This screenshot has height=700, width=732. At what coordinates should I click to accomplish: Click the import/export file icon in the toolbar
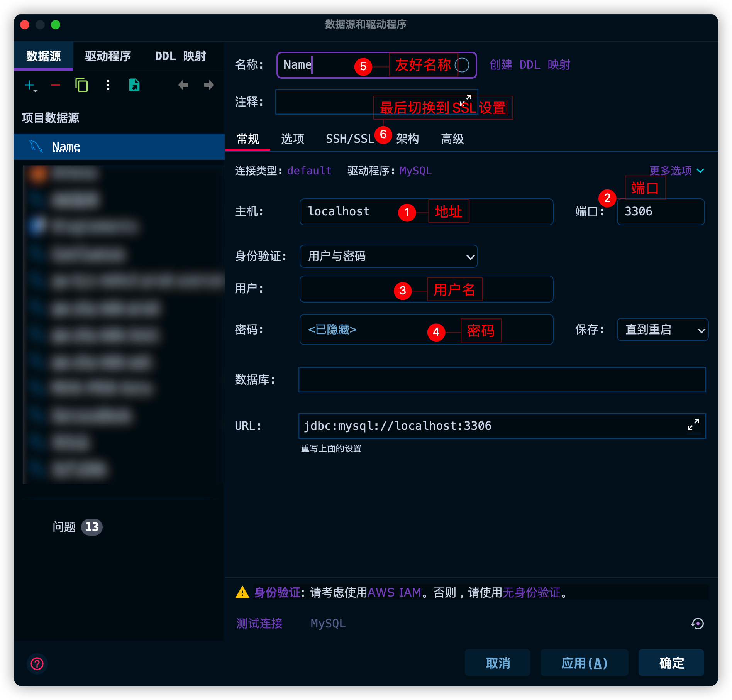pos(134,85)
